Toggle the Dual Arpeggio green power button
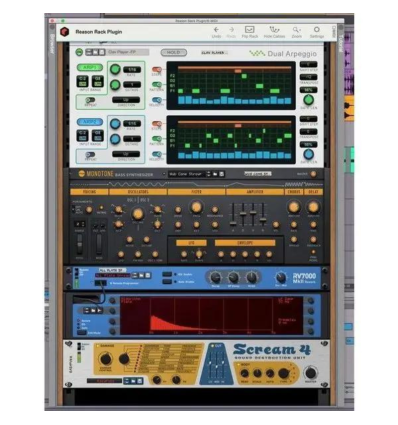This screenshot has width=398, height=425. pyautogui.click(x=79, y=52)
